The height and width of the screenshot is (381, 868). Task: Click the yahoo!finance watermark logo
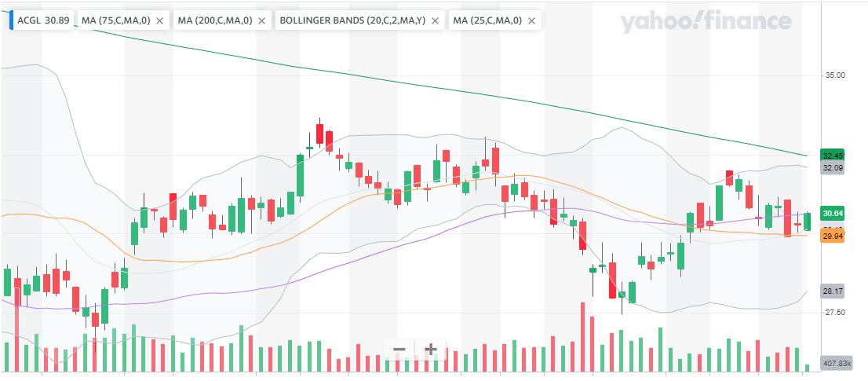point(705,24)
